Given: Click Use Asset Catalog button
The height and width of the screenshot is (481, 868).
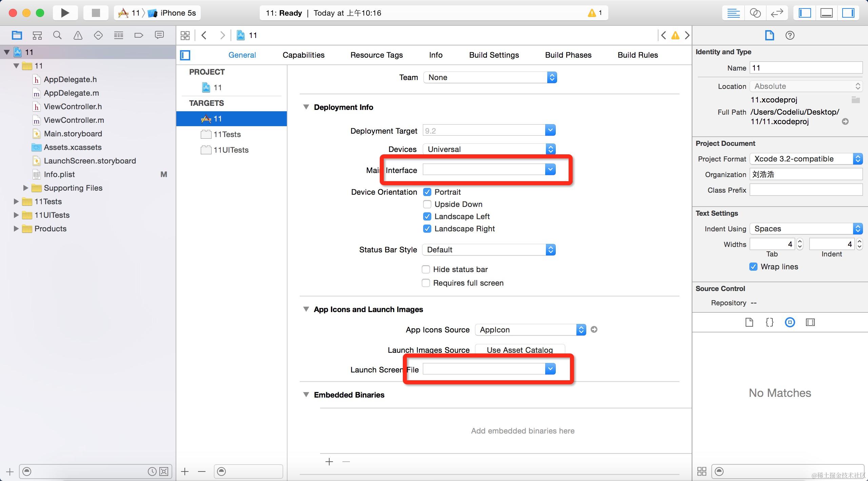Looking at the screenshot, I should (x=519, y=350).
